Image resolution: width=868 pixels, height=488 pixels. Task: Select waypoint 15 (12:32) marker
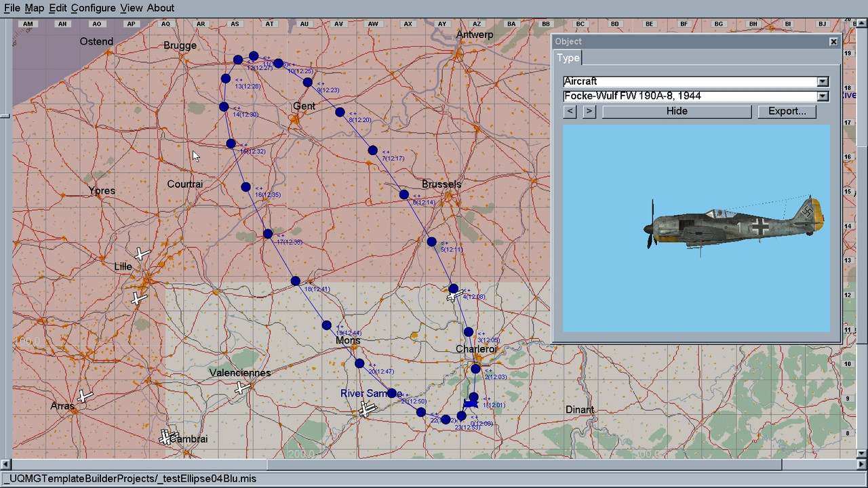point(231,144)
